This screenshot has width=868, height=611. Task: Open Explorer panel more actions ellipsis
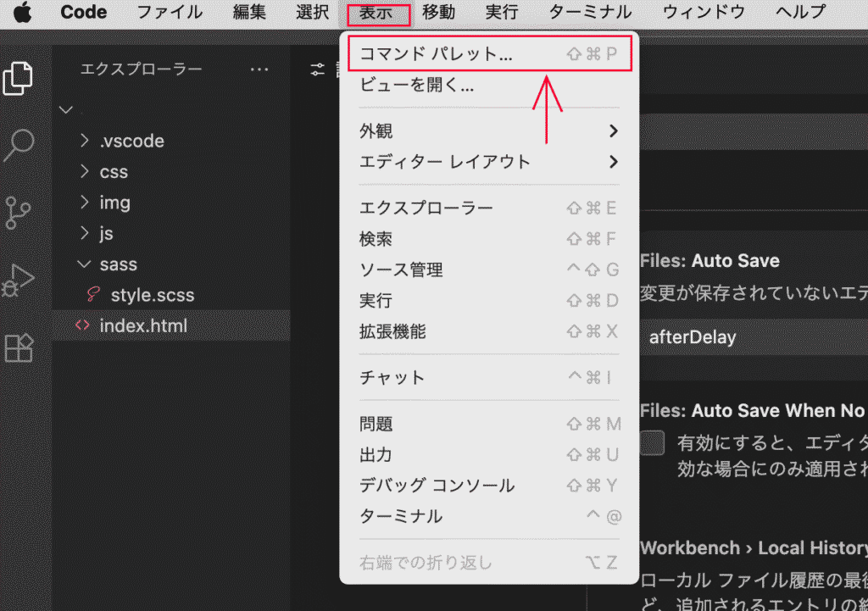point(259,69)
